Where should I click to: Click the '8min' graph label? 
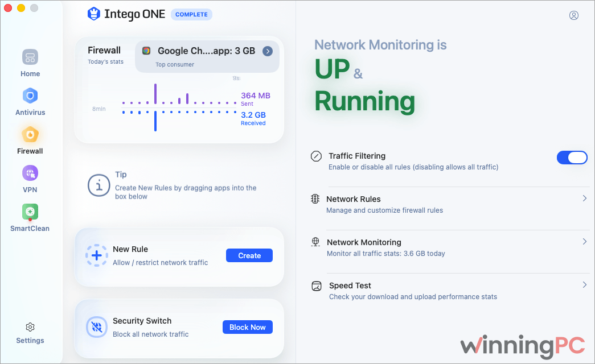(99, 109)
